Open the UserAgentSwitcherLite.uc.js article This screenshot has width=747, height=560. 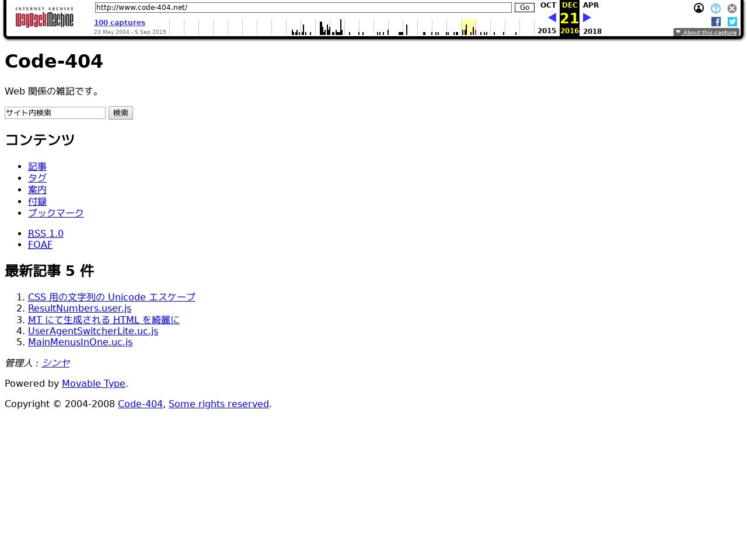pos(93,331)
